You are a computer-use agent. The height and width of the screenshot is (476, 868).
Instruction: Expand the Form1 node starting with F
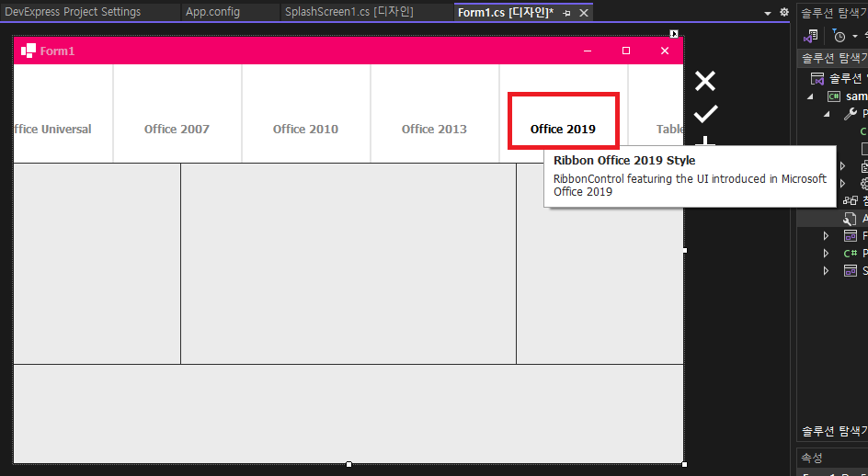pyautogui.click(x=826, y=236)
